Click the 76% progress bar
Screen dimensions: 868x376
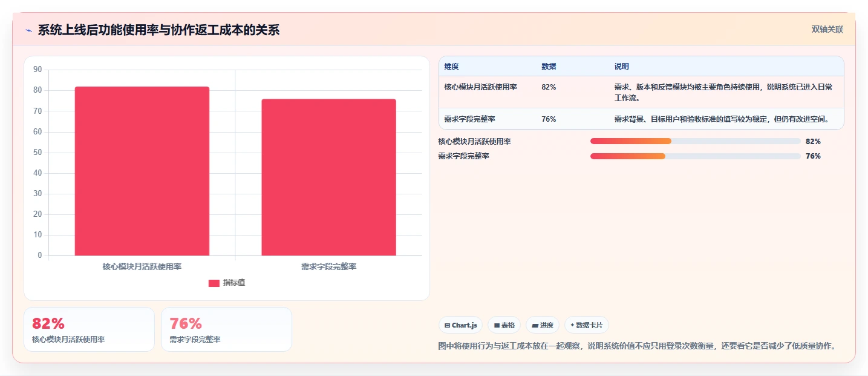[x=696, y=156]
